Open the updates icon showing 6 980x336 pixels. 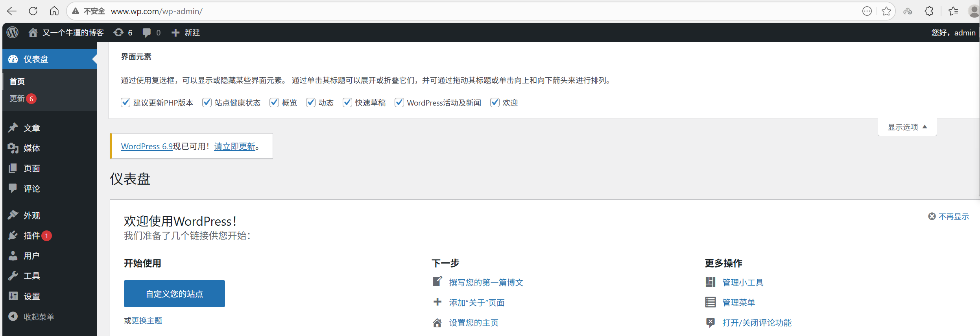118,32
